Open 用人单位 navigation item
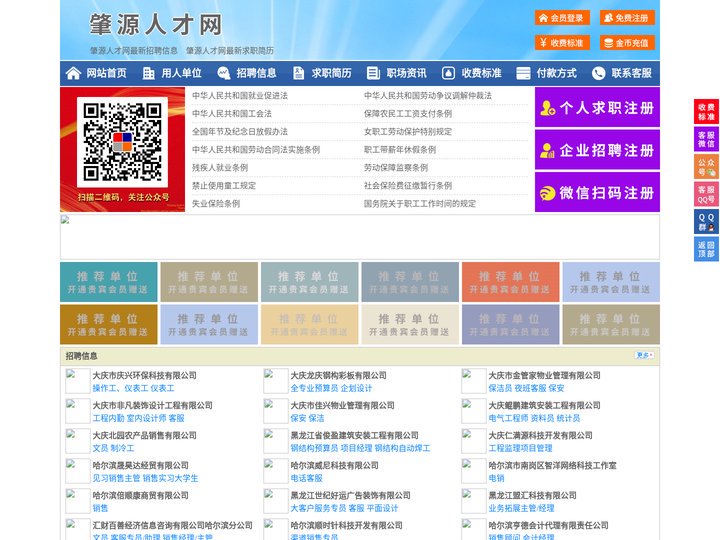720x540 pixels. pyautogui.click(x=181, y=73)
